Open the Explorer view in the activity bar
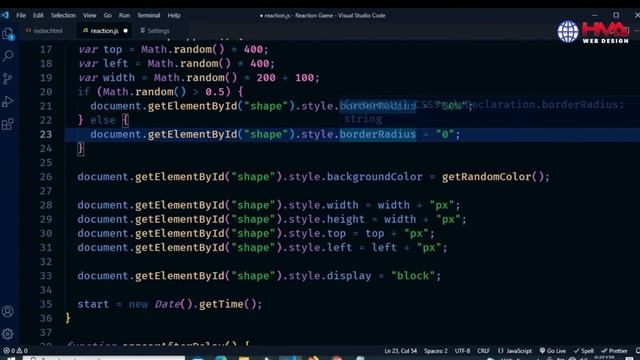The width and height of the screenshot is (640, 360). (x=8, y=34)
